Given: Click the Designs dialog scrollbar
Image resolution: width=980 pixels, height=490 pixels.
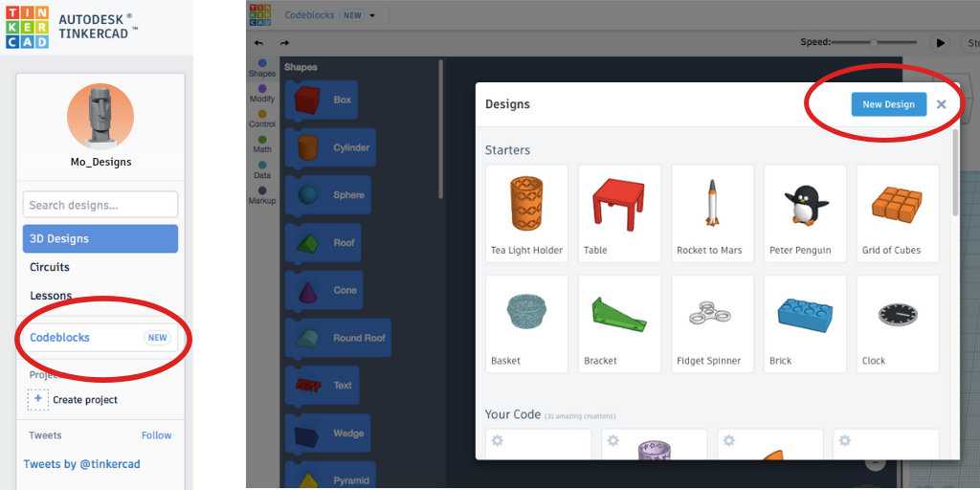Looking at the screenshot, I should pyautogui.click(x=955, y=172).
